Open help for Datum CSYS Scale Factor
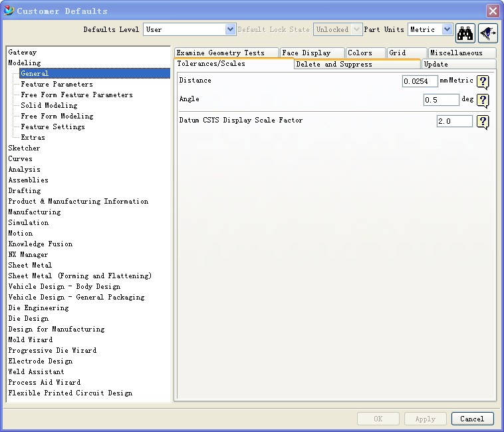Screen dimensions: 504x432 click(483, 122)
